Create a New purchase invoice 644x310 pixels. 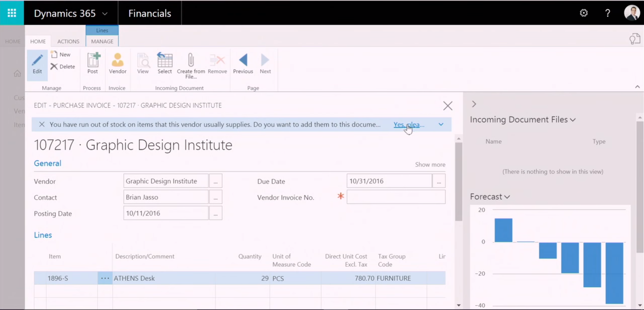(x=61, y=54)
